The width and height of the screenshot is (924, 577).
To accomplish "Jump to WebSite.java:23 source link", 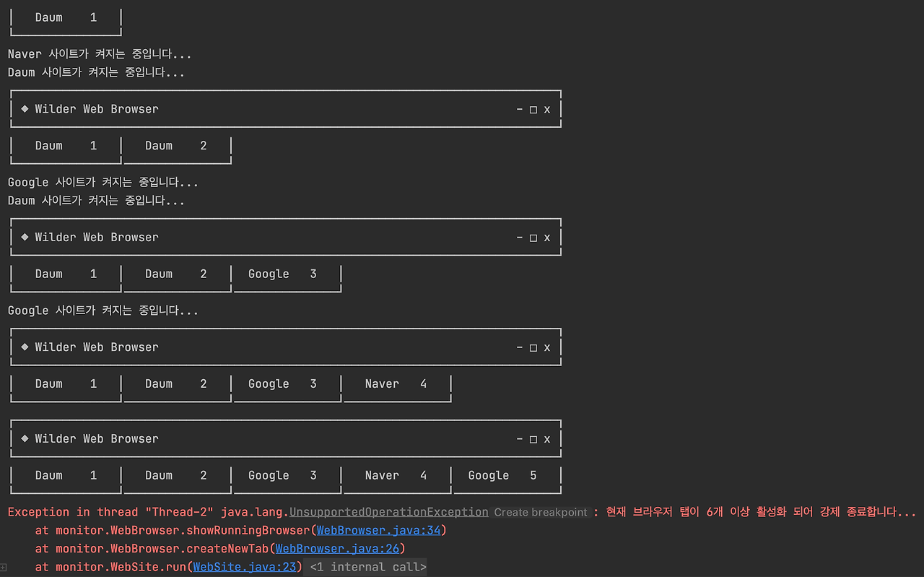I will pyautogui.click(x=245, y=567).
